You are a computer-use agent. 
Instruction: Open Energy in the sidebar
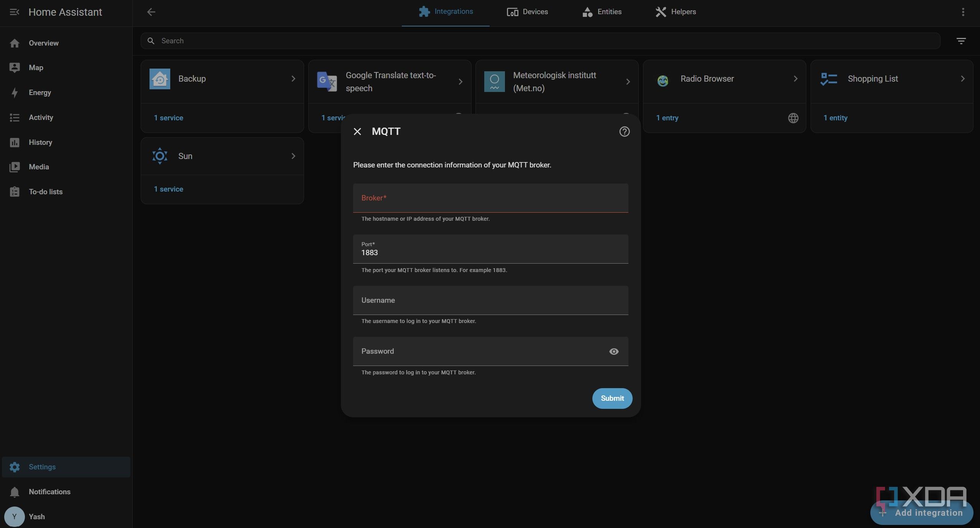pos(66,93)
